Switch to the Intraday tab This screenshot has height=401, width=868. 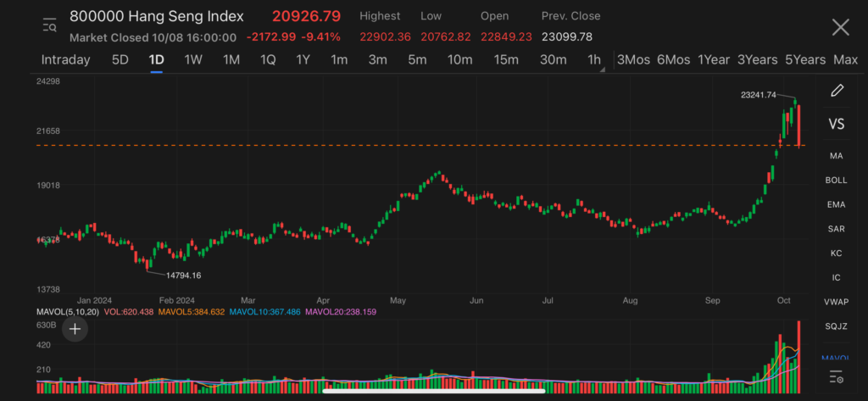point(65,60)
